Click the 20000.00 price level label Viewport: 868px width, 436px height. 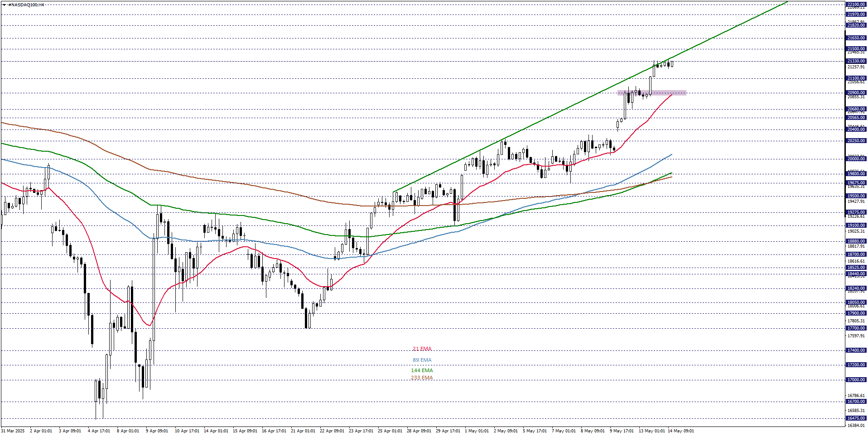856,159
